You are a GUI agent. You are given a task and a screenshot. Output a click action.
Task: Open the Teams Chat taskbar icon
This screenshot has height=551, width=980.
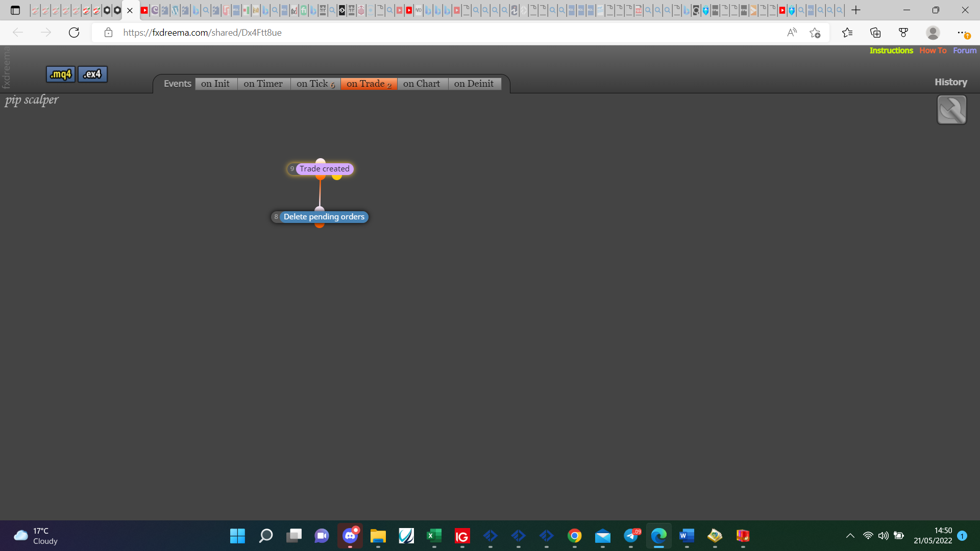(322, 536)
